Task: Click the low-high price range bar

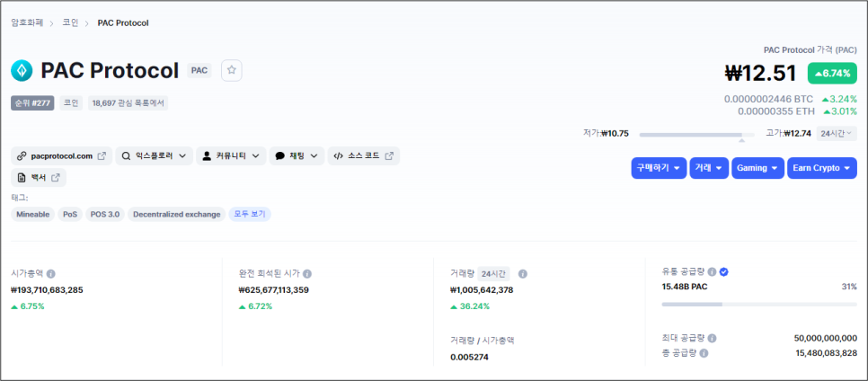Action: tap(696, 135)
